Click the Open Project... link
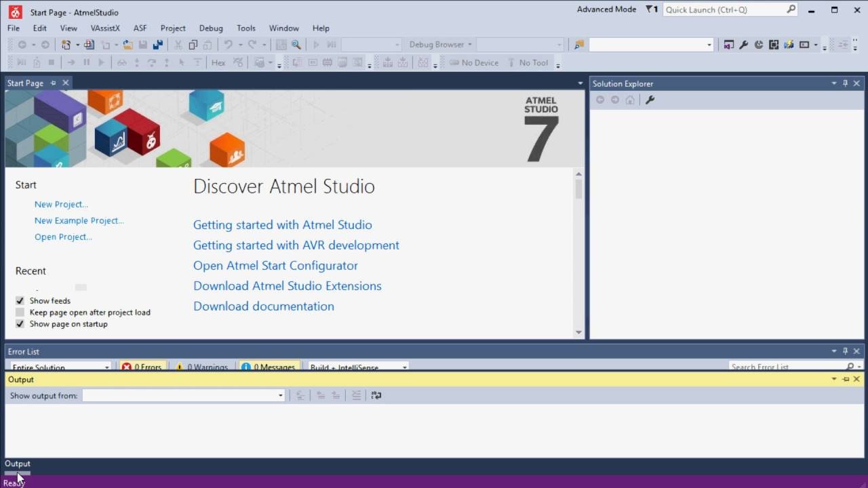This screenshot has height=488, width=868. tap(63, 237)
